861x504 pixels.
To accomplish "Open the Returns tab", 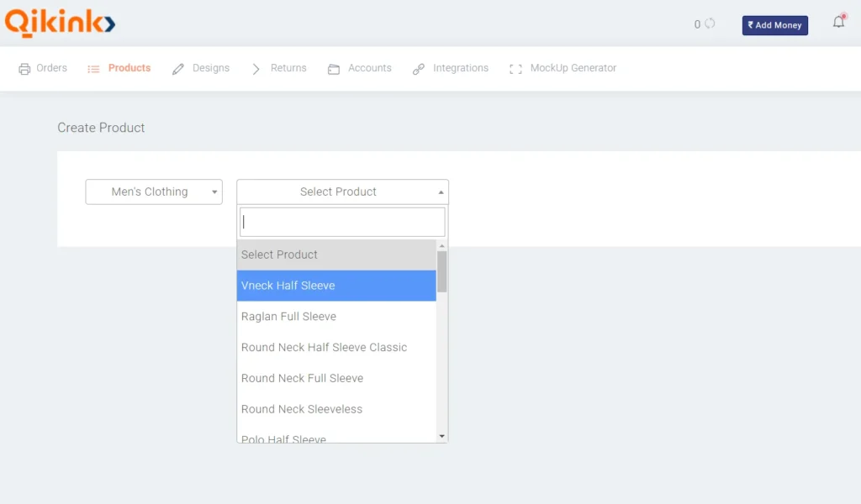I will (288, 68).
